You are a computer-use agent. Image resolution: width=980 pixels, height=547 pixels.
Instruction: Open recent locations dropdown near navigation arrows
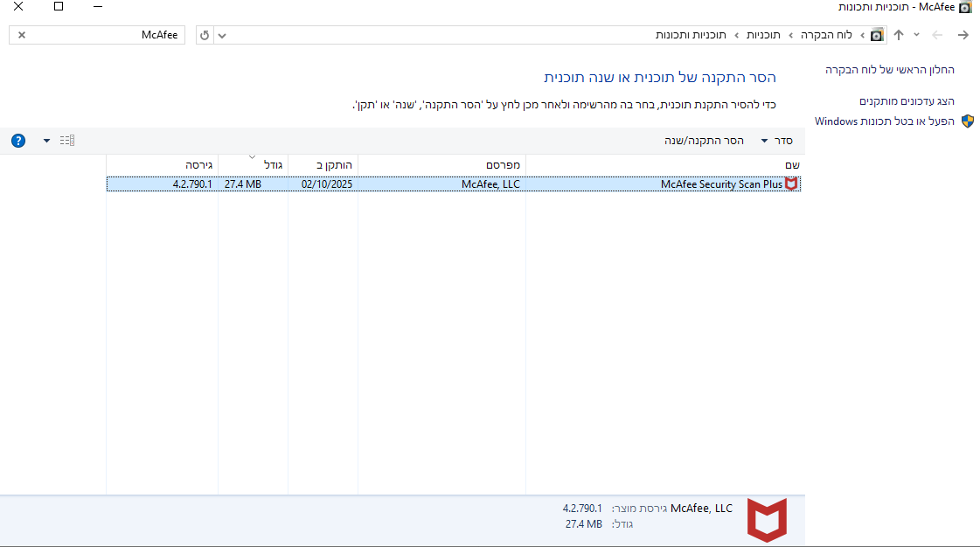coord(916,35)
